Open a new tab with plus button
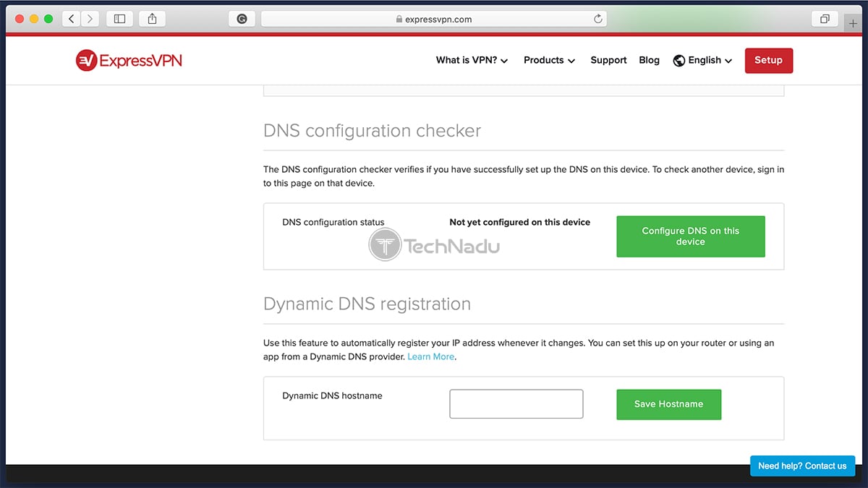Image resolution: width=868 pixels, height=488 pixels. pos(854,22)
